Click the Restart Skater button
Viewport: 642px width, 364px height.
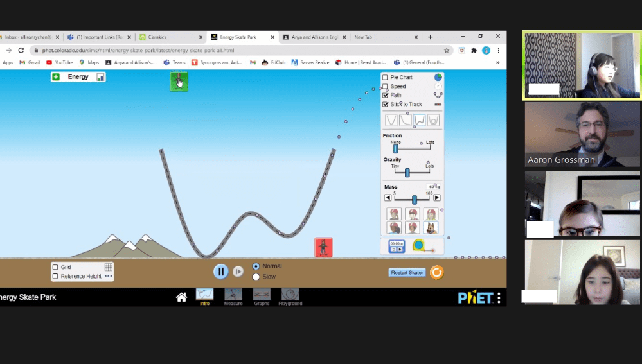click(x=407, y=272)
